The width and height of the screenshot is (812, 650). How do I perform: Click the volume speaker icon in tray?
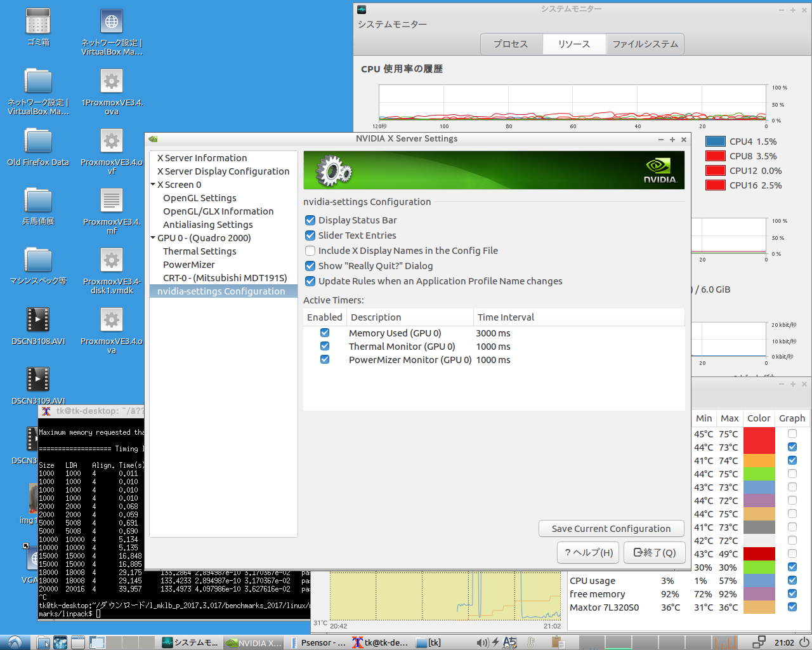pos(483,642)
